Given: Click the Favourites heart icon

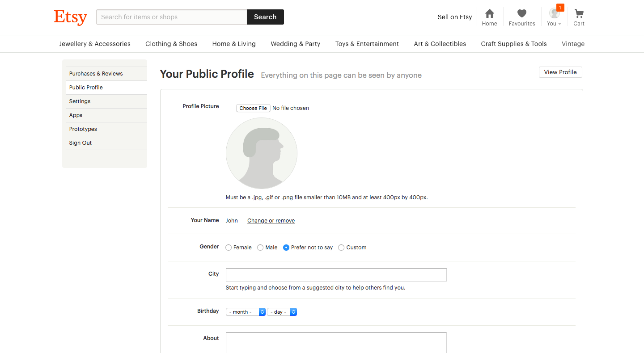Looking at the screenshot, I should click(x=522, y=14).
